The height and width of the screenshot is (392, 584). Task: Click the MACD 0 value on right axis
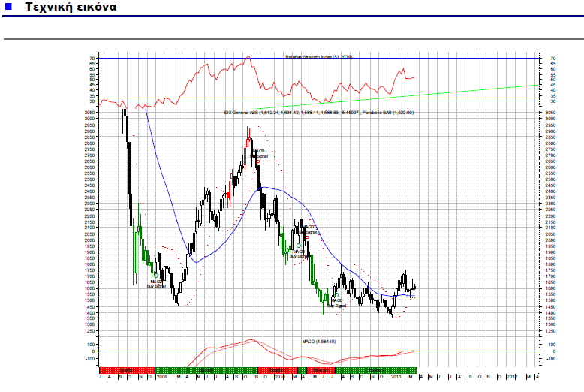[x=554, y=351]
